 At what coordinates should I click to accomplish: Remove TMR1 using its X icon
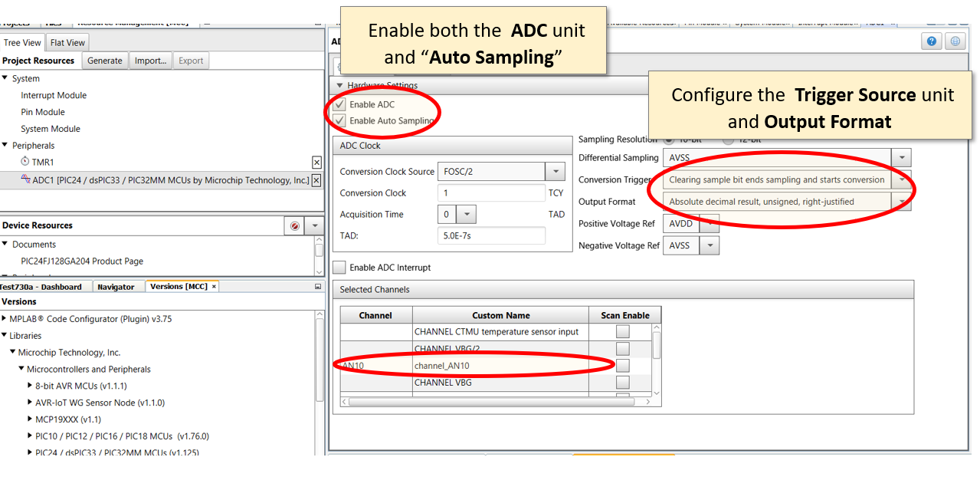point(316,162)
